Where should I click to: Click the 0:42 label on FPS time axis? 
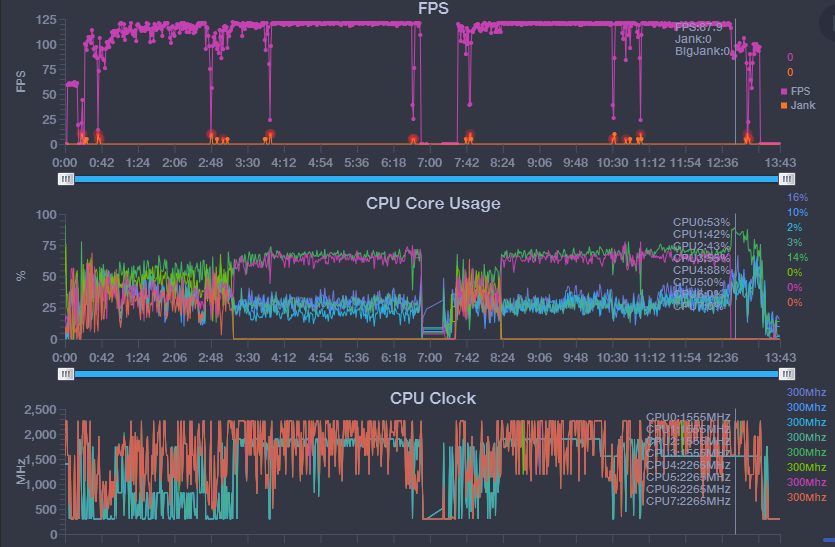(101, 162)
